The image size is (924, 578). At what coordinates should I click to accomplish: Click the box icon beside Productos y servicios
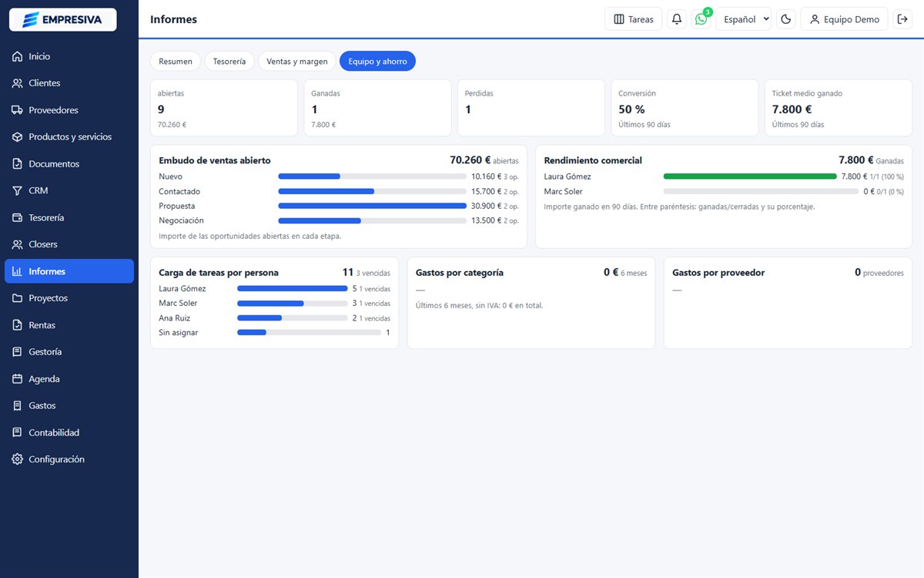tap(18, 137)
